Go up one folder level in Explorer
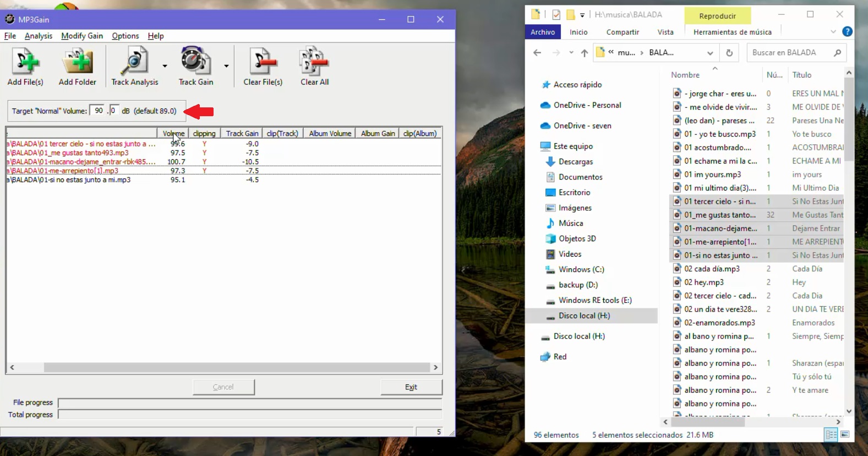 pyautogui.click(x=585, y=53)
